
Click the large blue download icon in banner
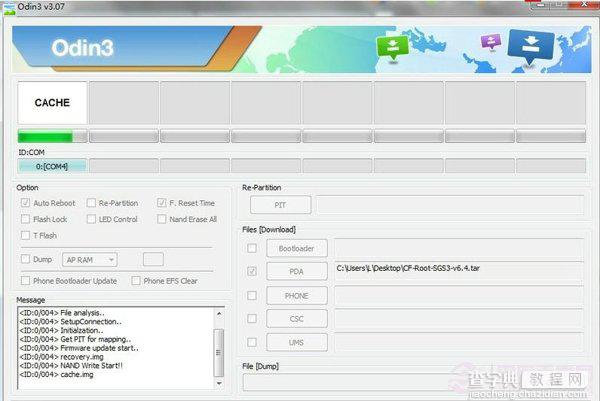[x=531, y=46]
